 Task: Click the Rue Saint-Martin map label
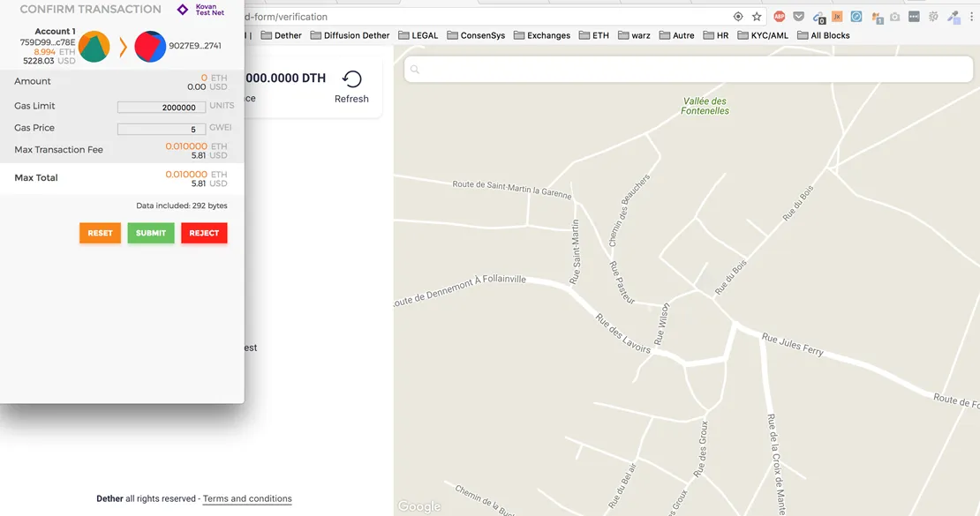point(575,252)
